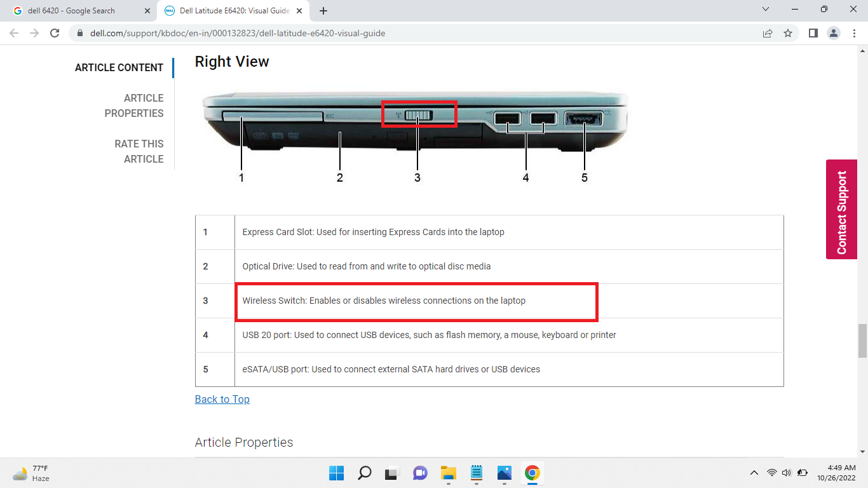Image resolution: width=868 pixels, height=488 pixels.
Task: Launch Teams Chat from taskbar
Action: 420,473
